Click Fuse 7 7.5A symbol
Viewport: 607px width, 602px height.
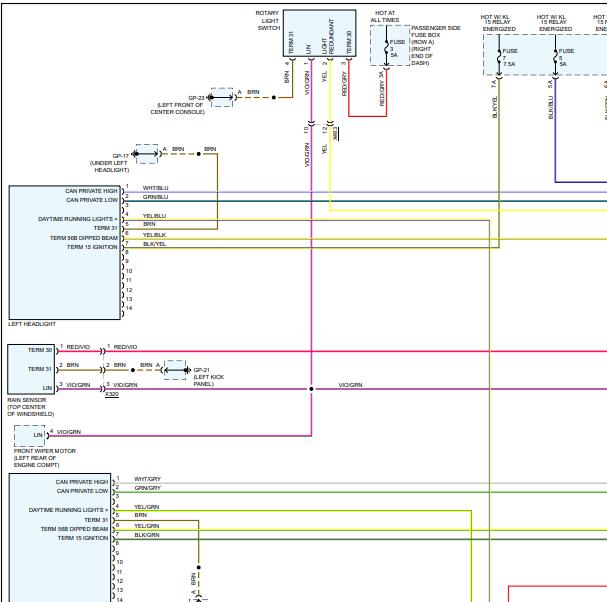pyautogui.click(x=499, y=57)
